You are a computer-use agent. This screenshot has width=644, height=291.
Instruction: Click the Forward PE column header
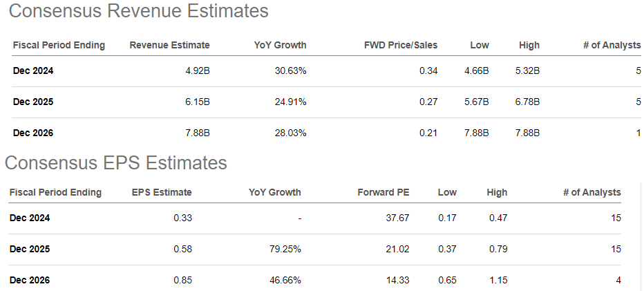(383, 192)
